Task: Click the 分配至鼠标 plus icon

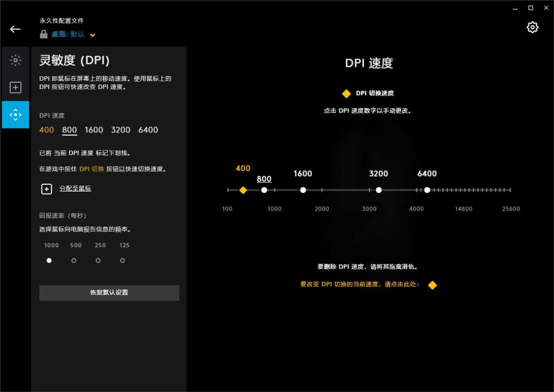Action: click(x=47, y=189)
